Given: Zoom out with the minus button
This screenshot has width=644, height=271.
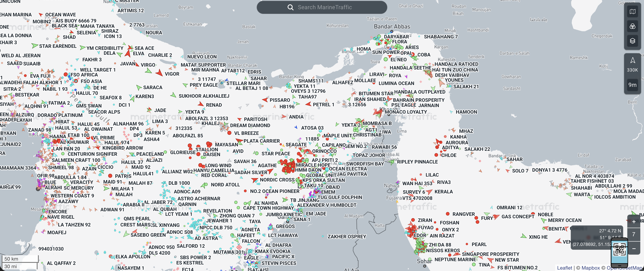Looking at the screenshot, I should tap(634, 249).
